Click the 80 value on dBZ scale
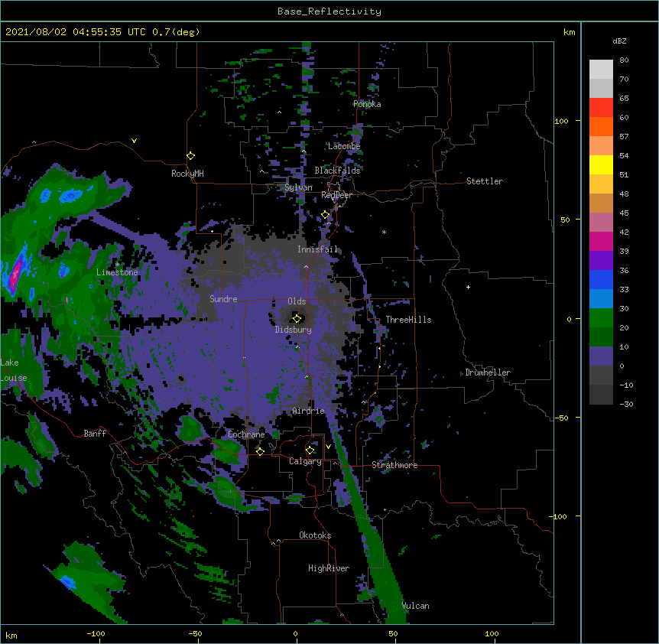 pyautogui.click(x=624, y=60)
